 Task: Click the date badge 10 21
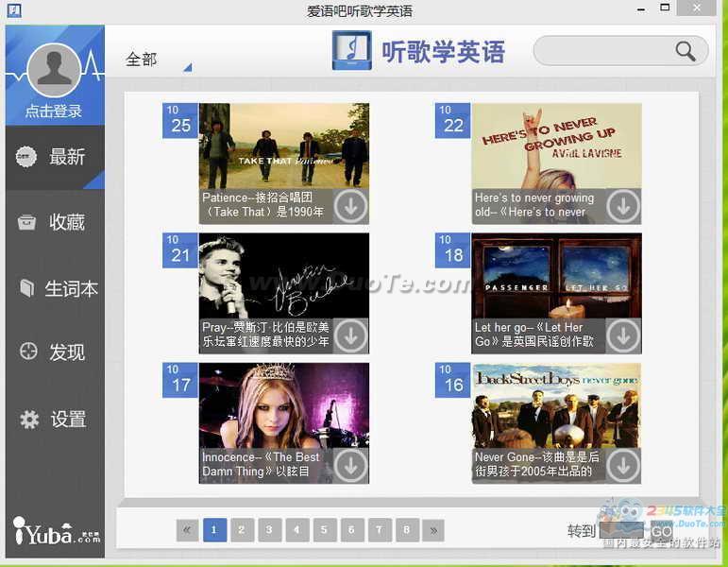[180, 250]
